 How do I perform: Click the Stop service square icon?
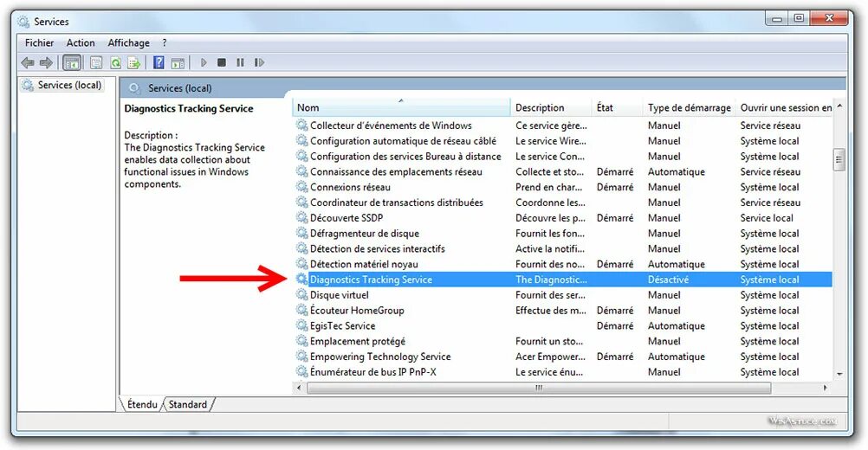[x=222, y=62]
